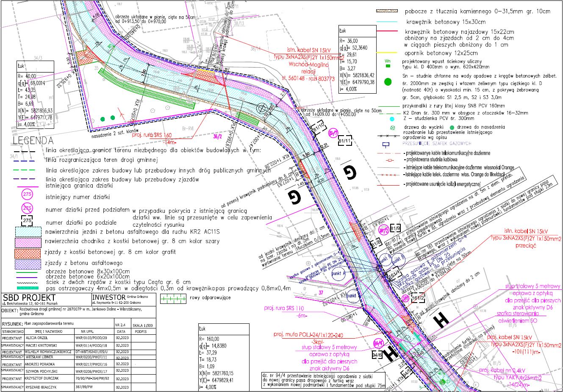Click the name ANDRZEJ PORADKA

point(39,364)
